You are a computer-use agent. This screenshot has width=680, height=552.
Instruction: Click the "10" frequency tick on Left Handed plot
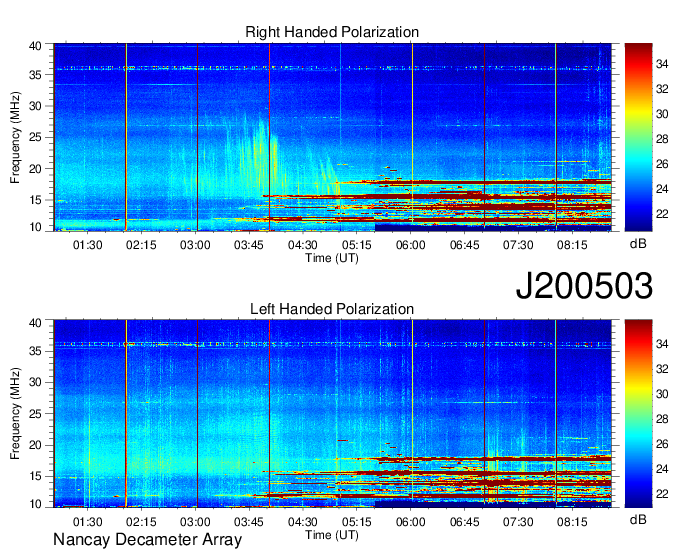[35, 504]
